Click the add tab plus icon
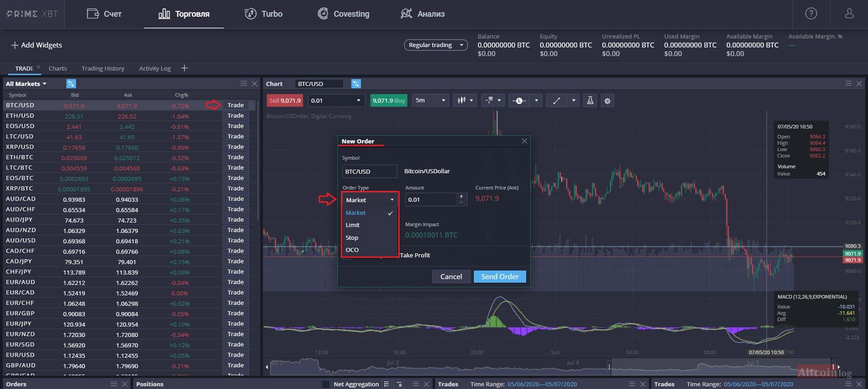This screenshot has width=868, height=389. pos(184,68)
